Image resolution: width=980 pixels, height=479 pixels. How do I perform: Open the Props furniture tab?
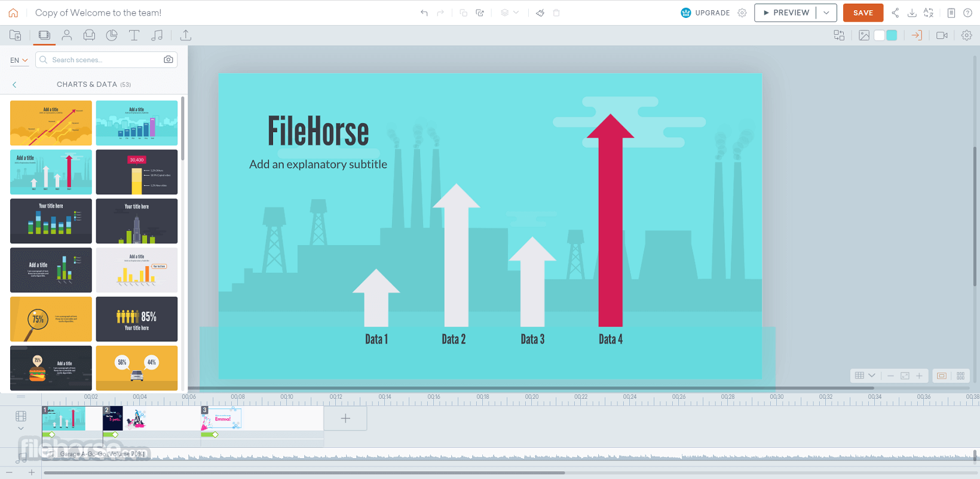(89, 35)
